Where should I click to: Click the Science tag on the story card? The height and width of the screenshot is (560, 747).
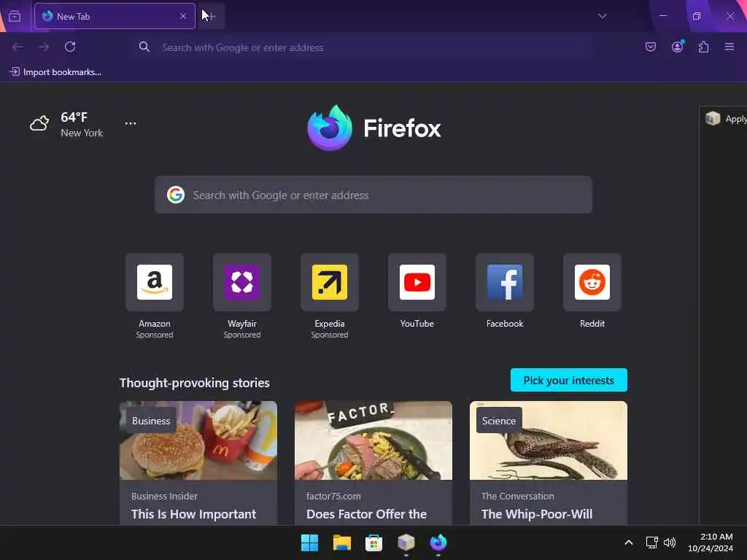pyautogui.click(x=499, y=421)
